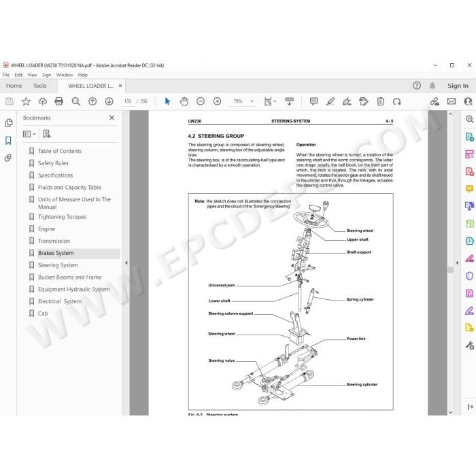Toggle the Bookmarks panel icon in sidebar
Viewport: 476px width, 476px height.
pos(8,141)
